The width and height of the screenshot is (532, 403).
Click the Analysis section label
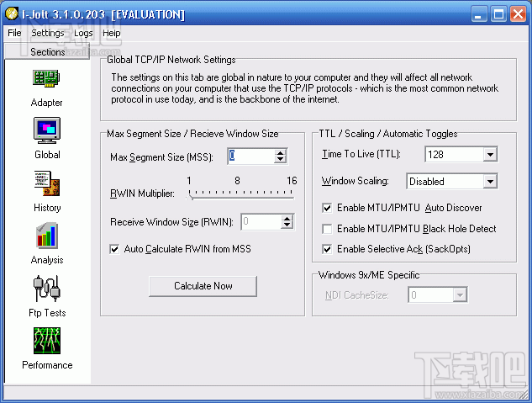47,260
